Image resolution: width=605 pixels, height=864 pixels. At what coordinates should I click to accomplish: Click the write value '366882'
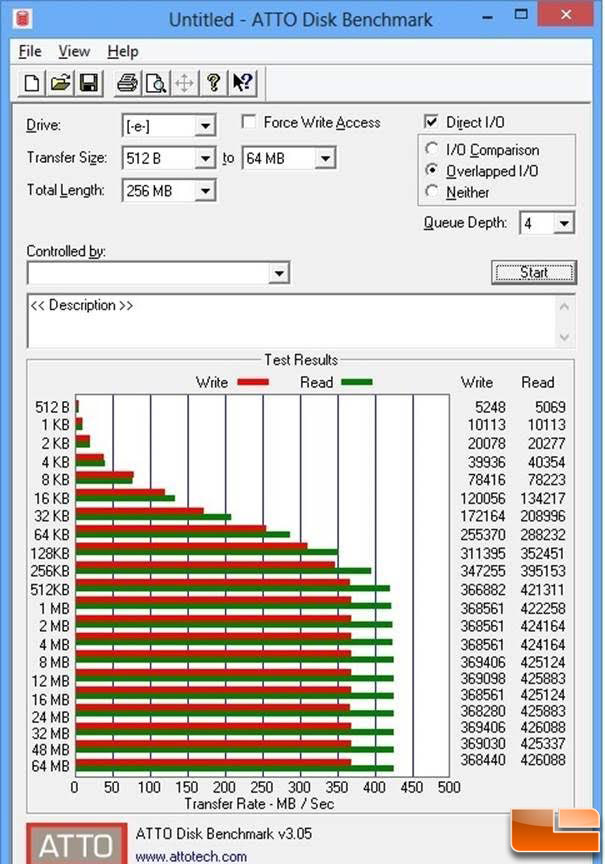(x=483, y=590)
